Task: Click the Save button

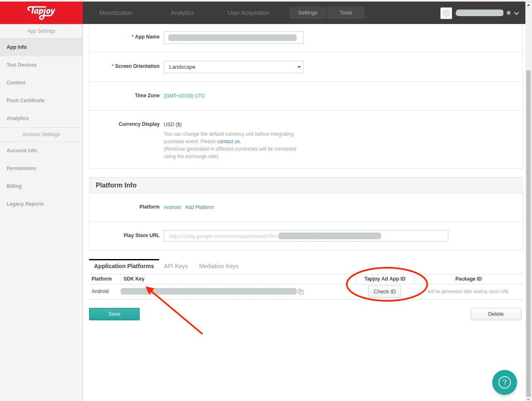Action: (x=114, y=314)
